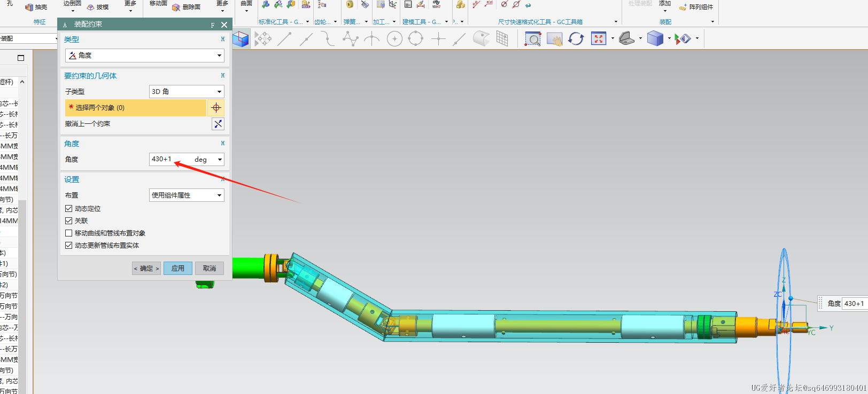This screenshot has height=394, width=868.
Task: Click the navigator scroll-up arrow
Action: tap(22, 82)
